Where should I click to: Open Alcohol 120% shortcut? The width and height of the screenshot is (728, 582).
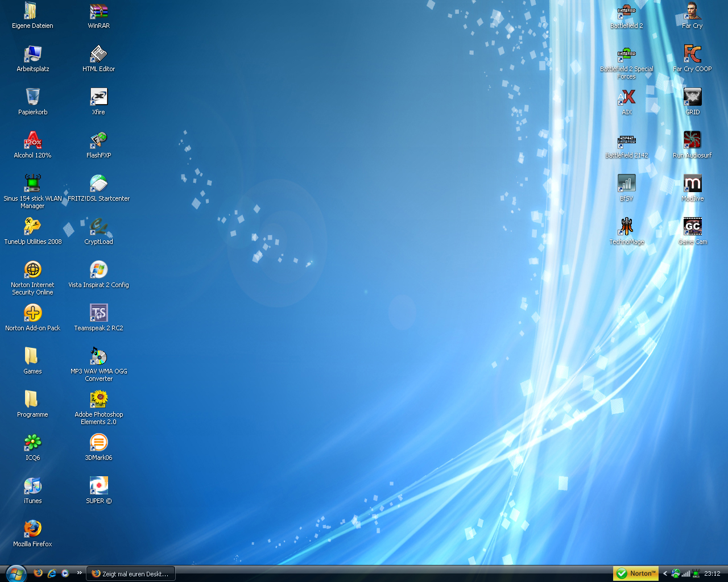[x=32, y=141]
